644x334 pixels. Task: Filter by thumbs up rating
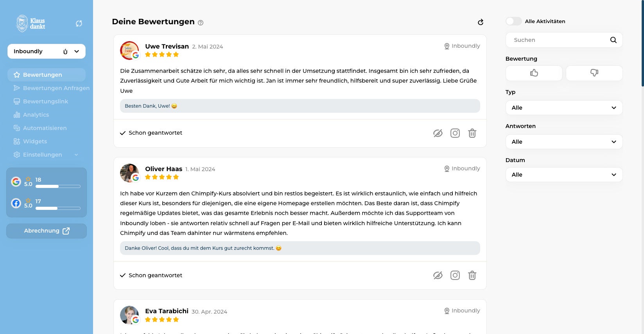tap(534, 73)
